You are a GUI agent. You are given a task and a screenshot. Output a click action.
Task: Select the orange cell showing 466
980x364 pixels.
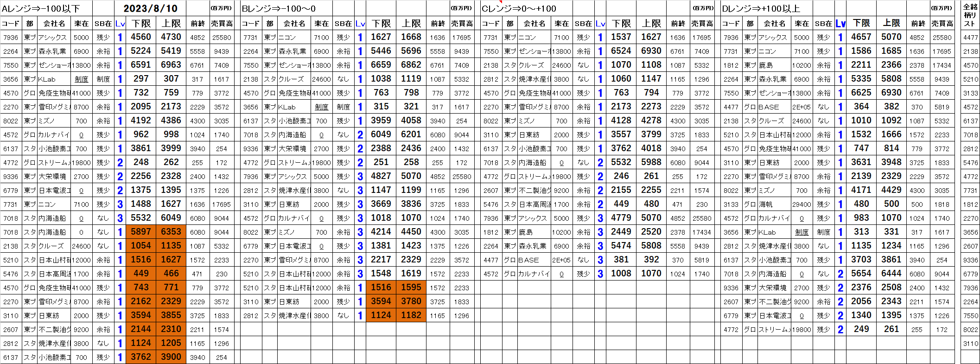click(x=171, y=274)
